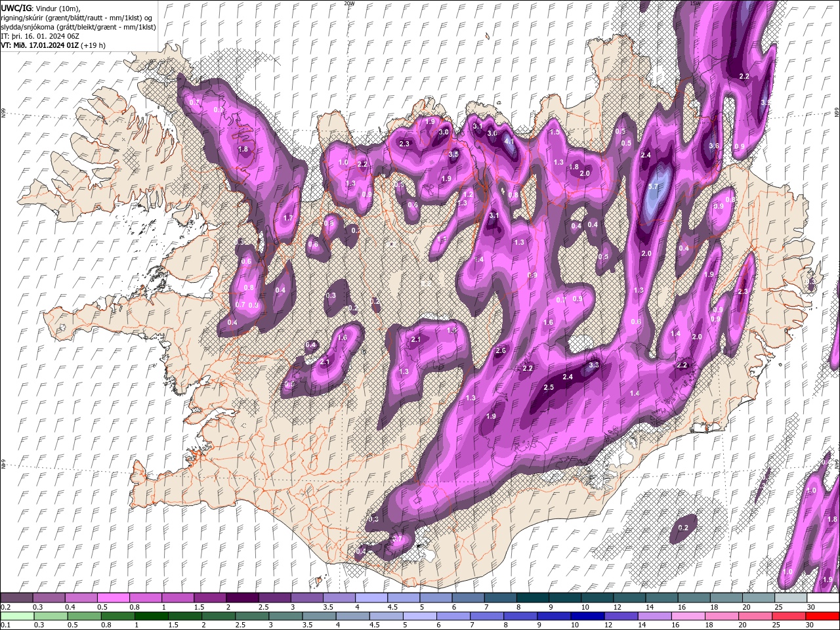Pick the light lavender 4–4.5 upper legend swatch
Screen dimensions: 840x630
click(371, 598)
